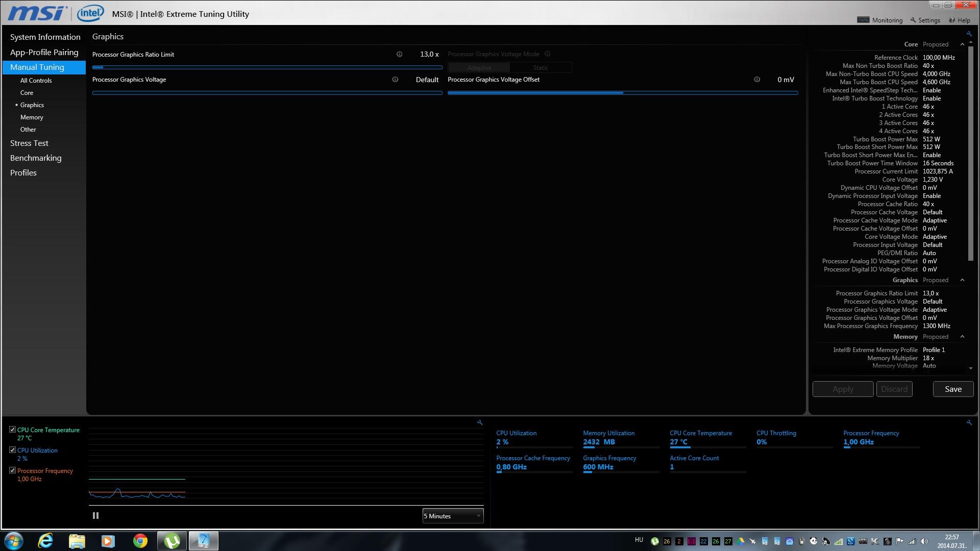This screenshot has height=551, width=980.
Task: Open the media player taskbar icon
Action: pos(108,541)
